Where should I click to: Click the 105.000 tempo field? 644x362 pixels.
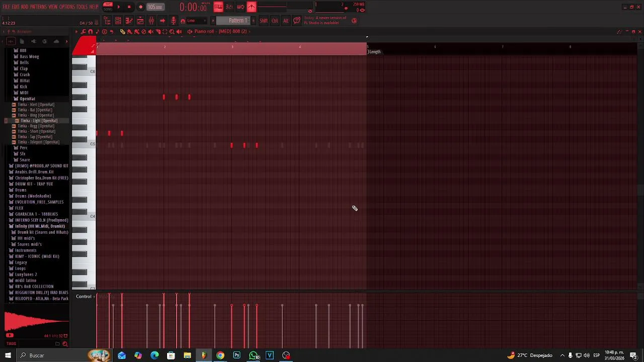pyautogui.click(x=155, y=7)
